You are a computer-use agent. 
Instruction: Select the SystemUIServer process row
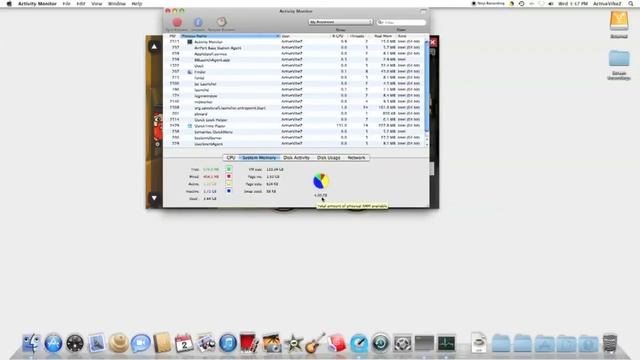click(294, 138)
